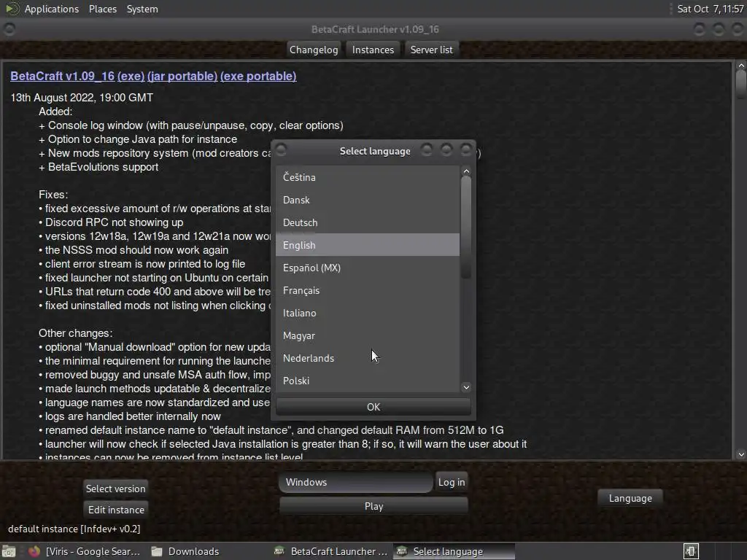747x560 pixels.
Task: Click the Select language taskbar entry
Action: (x=454, y=551)
